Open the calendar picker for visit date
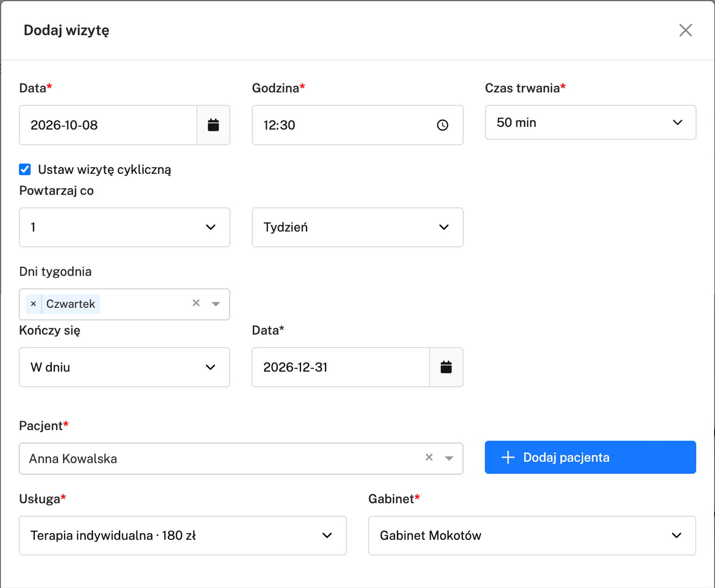Viewport: 715px width, 588px height. (214, 125)
